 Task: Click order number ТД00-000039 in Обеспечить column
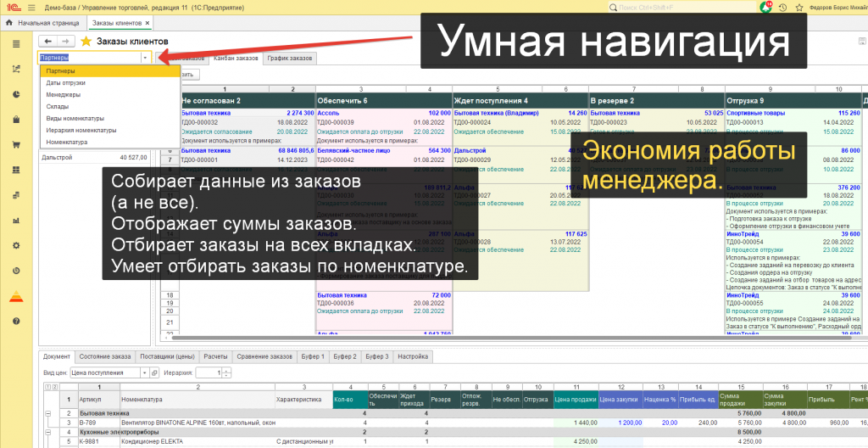336,122
